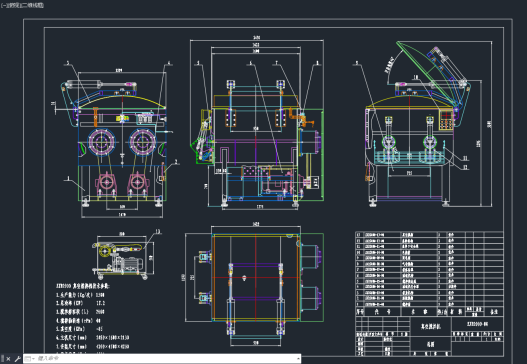The image size is (527, 364).
Task: Select part balloon number 13
Action: [x=157, y=232]
